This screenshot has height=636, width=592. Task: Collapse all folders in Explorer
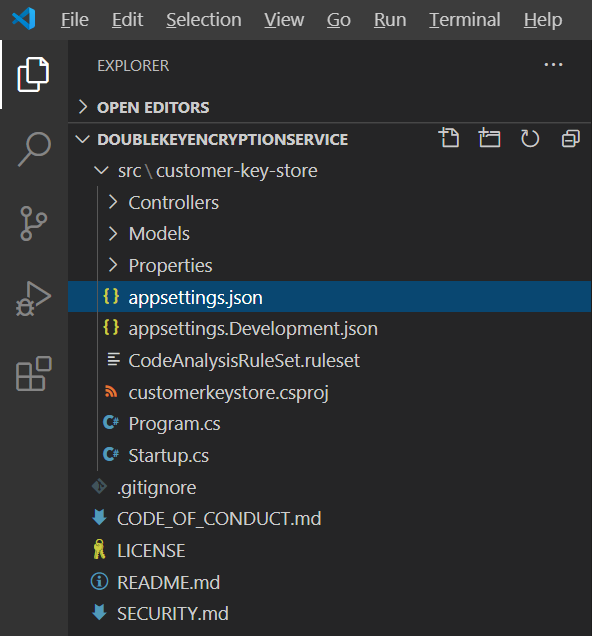coord(571,138)
